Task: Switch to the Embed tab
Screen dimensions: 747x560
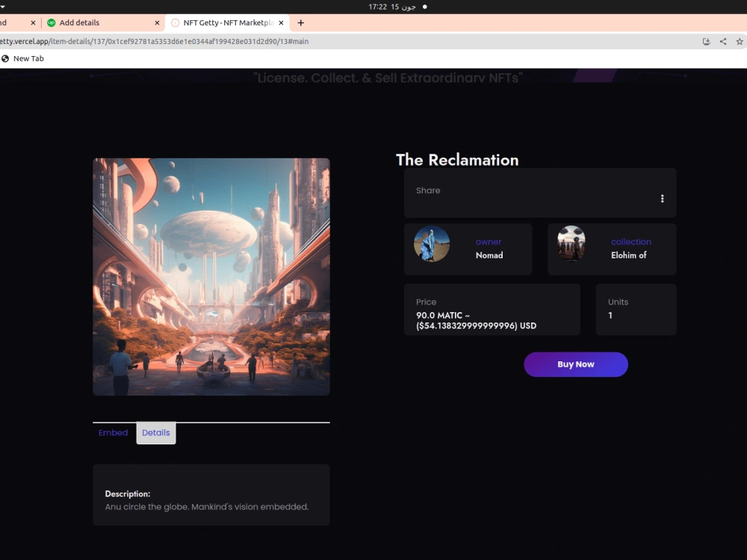Action: [113, 432]
